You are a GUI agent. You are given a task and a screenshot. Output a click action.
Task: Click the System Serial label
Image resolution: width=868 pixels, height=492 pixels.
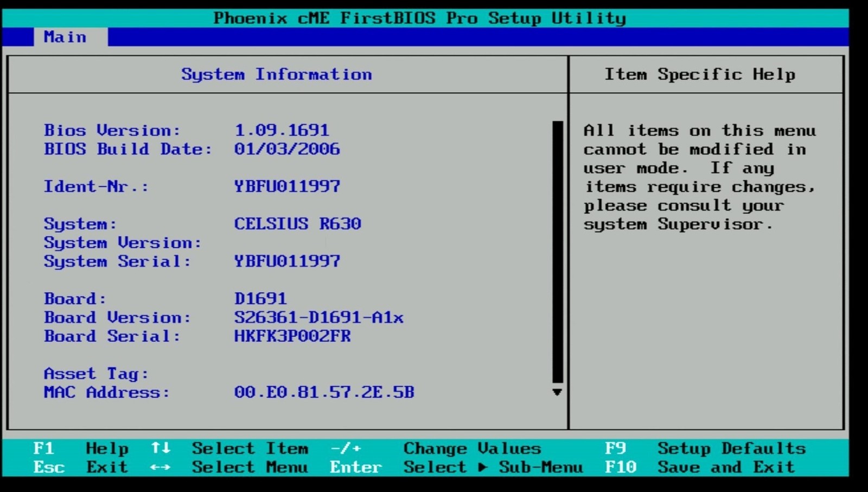117,261
